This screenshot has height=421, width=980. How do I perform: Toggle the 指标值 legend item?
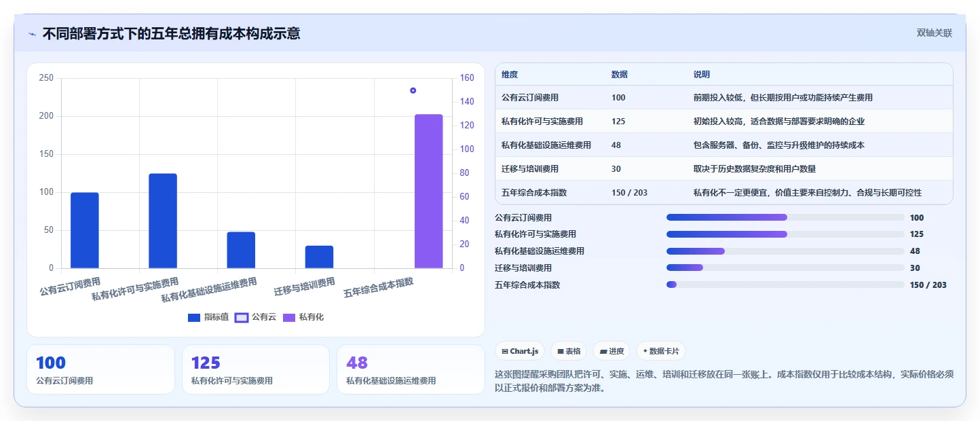click(x=208, y=317)
